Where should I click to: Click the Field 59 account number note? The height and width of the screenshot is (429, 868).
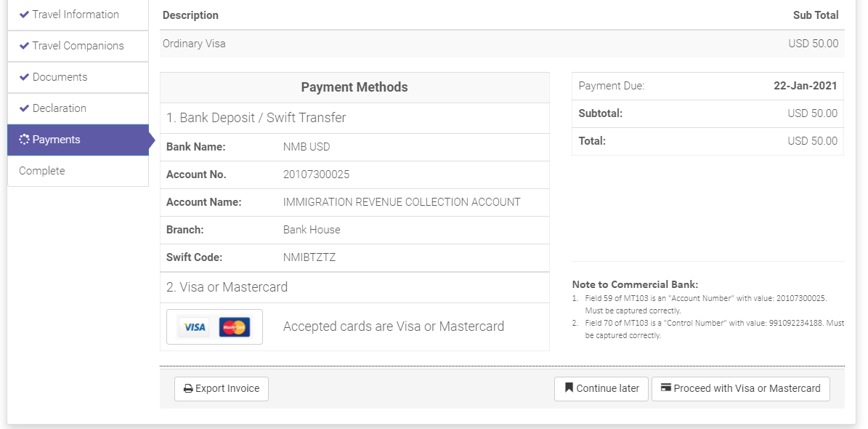tap(706, 304)
